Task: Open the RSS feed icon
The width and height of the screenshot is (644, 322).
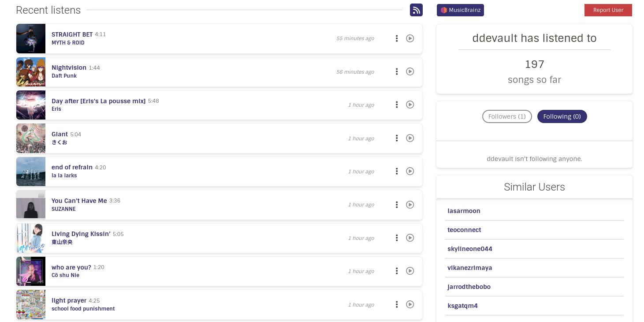Action: pyautogui.click(x=416, y=10)
